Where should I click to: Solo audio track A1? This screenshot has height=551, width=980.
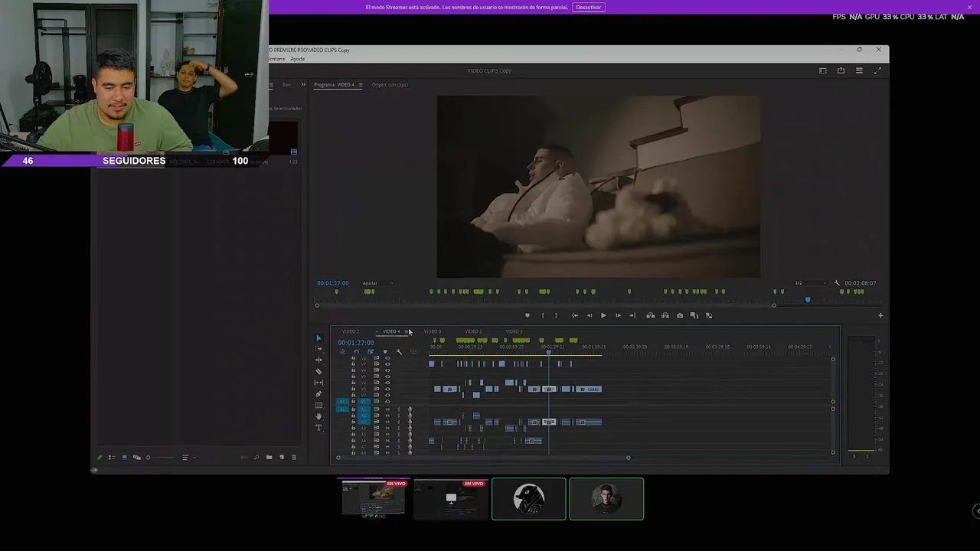(398, 409)
